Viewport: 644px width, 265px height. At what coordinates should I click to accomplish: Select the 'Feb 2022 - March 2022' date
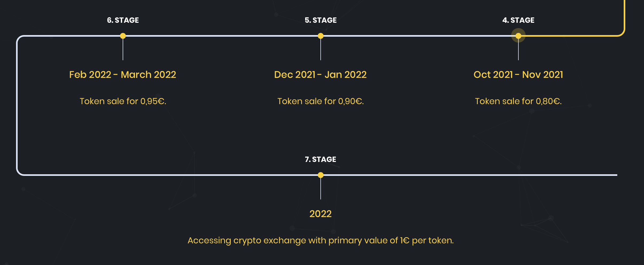pyautogui.click(x=123, y=75)
